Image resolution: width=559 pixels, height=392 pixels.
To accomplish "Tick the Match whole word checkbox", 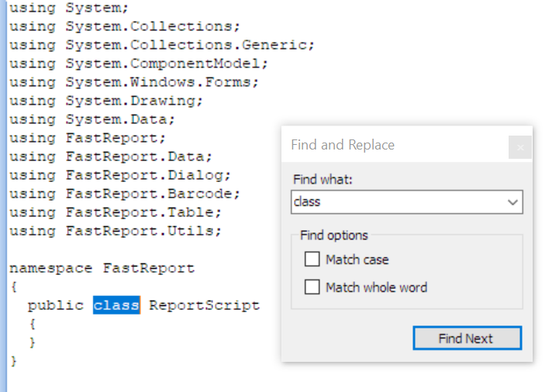I will [312, 287].
